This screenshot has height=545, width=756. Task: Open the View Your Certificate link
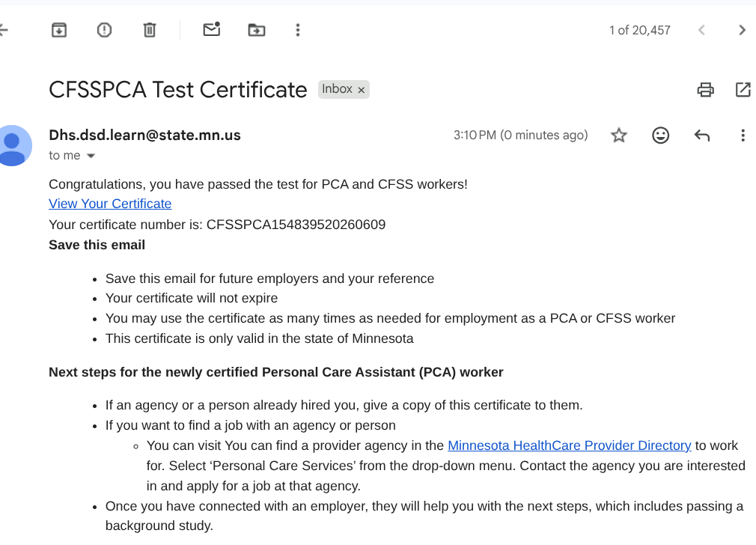[x=110, y=204]
